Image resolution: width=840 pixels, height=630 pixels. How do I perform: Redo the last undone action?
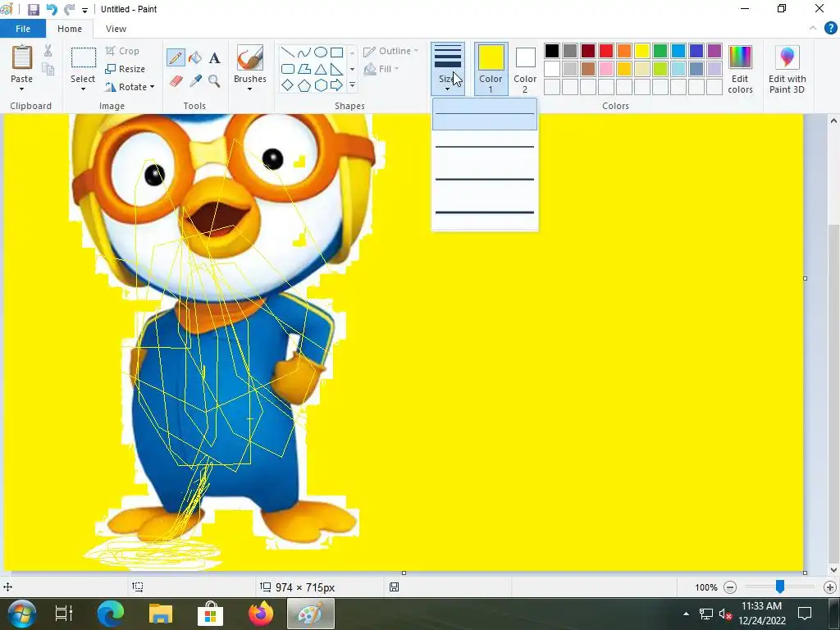pos(69,9)
